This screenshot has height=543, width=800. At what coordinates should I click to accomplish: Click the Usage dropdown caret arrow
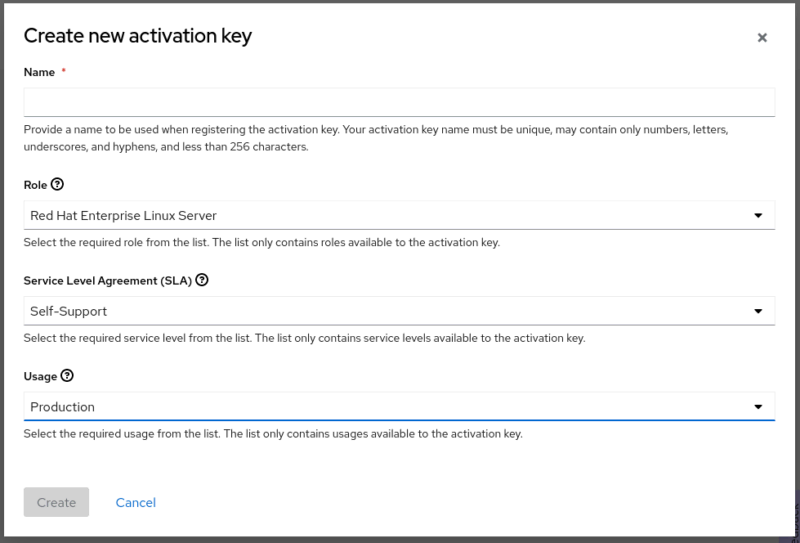pos(758,407)
